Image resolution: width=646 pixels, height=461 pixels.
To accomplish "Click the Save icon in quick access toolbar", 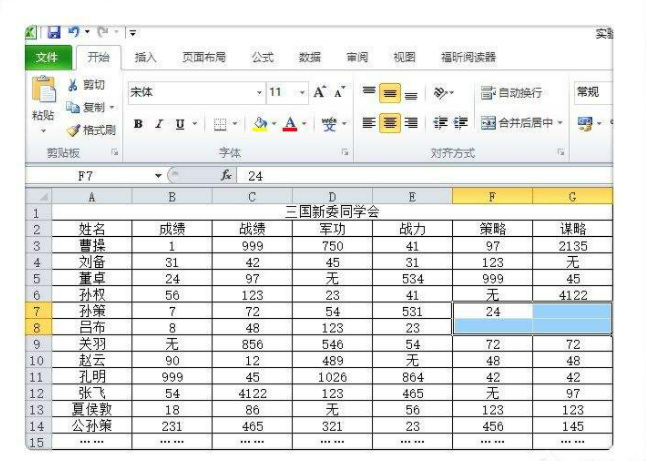I will [54, 34].
